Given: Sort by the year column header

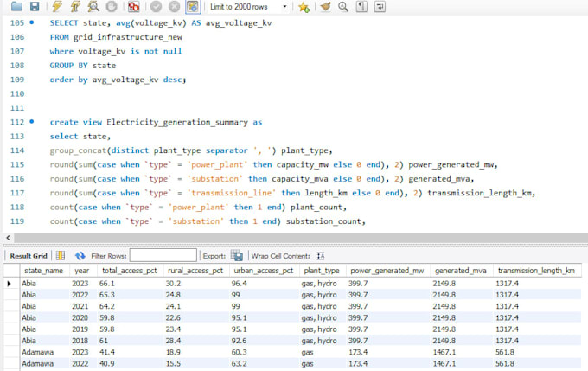Looking at the screenshot, I should [x=82, y=271].
